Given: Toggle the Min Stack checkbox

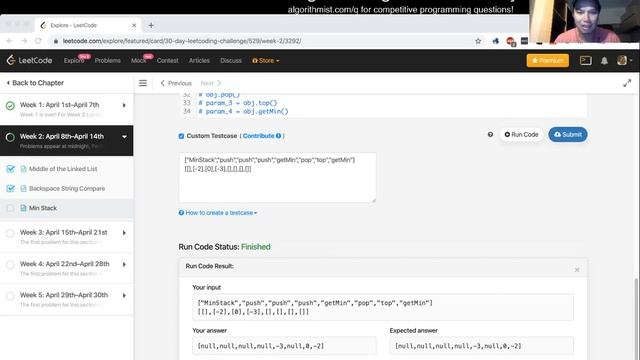Looking at the screenshot, I should (11, 208).
